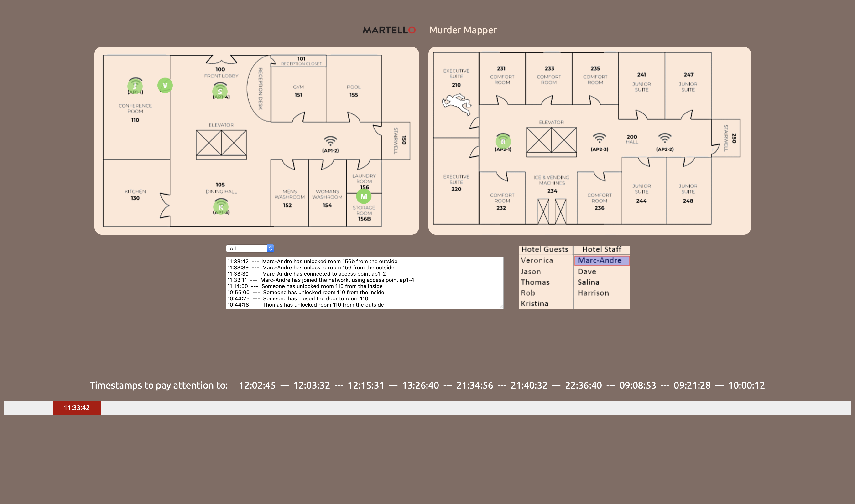The width and height of the screenshot is (855, 504).
Task: Click the green J marker in conference room
Action: click(135, 86)
